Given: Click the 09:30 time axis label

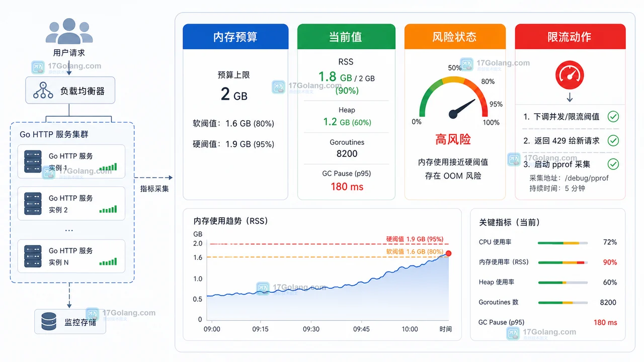Looking at the screenshot, I should pos(311,329).
